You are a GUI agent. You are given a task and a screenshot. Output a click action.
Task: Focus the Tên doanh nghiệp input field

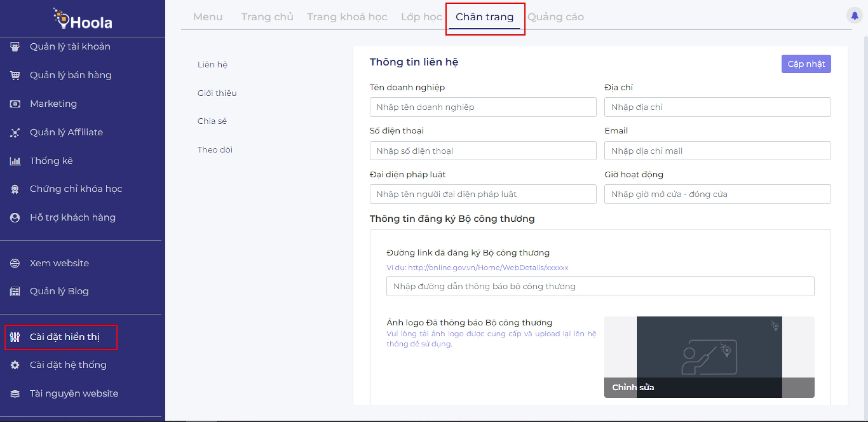click(x=483, y=107)
